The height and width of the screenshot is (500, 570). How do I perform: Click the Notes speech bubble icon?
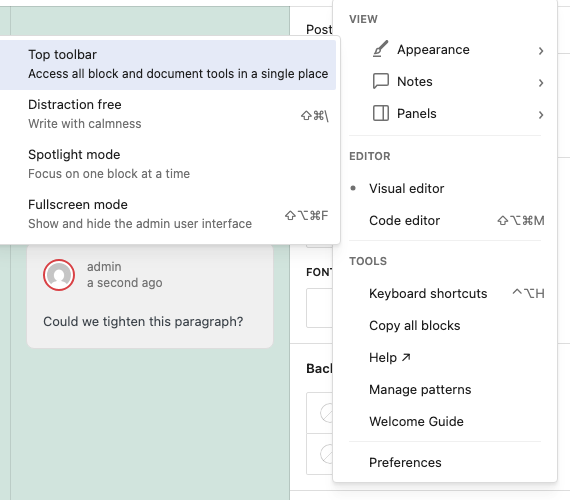point(381,81)
